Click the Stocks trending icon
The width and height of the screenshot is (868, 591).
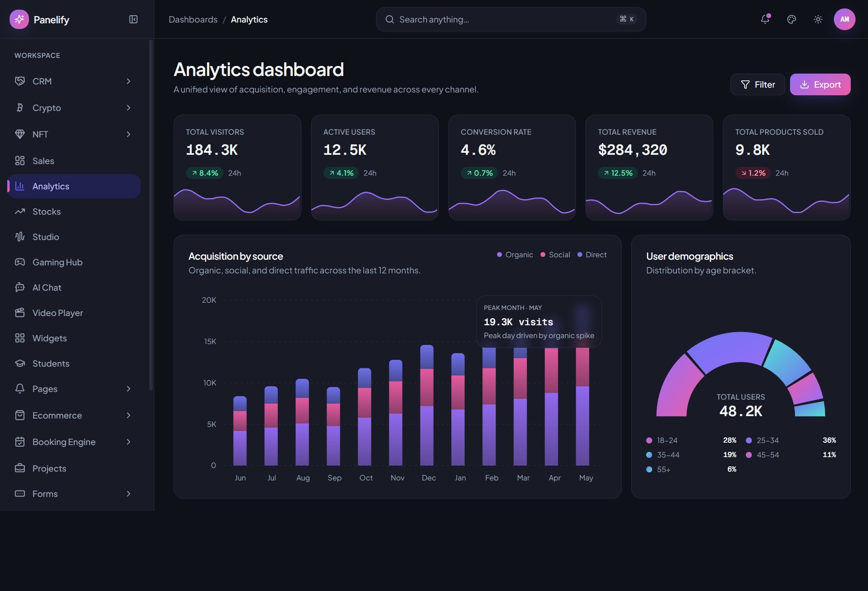20,211
